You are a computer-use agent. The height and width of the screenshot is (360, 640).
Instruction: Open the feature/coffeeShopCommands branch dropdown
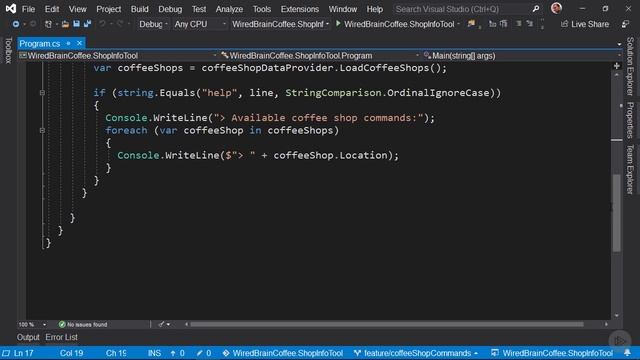pos(416,353)
